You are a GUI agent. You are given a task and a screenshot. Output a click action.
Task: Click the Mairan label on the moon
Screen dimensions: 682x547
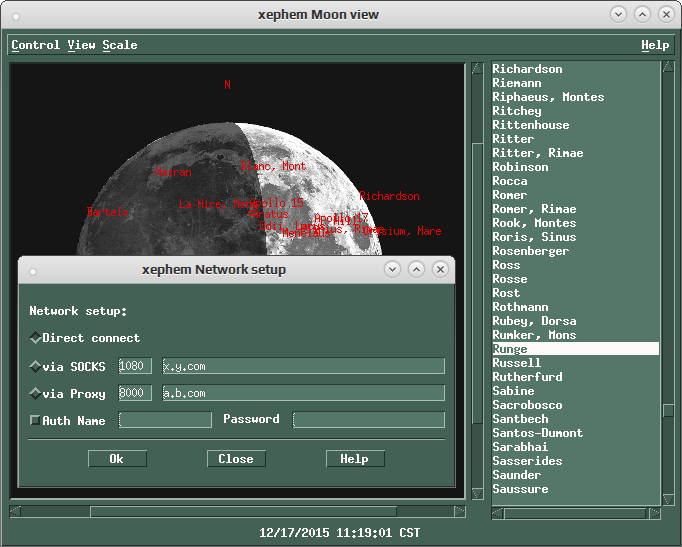click(173, 172)
